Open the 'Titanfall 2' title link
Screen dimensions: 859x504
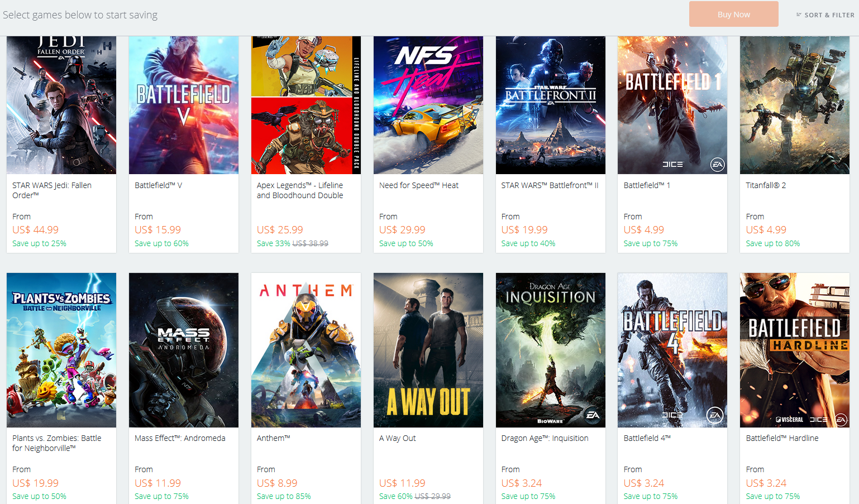(766, 185)
